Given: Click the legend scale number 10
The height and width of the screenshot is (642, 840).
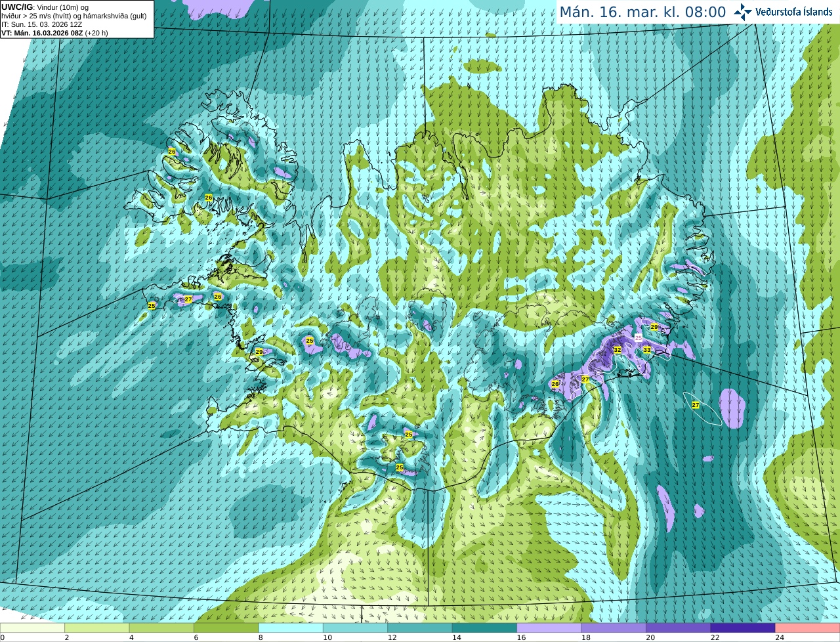Looking at the screenshot, I should coord(327,637).
